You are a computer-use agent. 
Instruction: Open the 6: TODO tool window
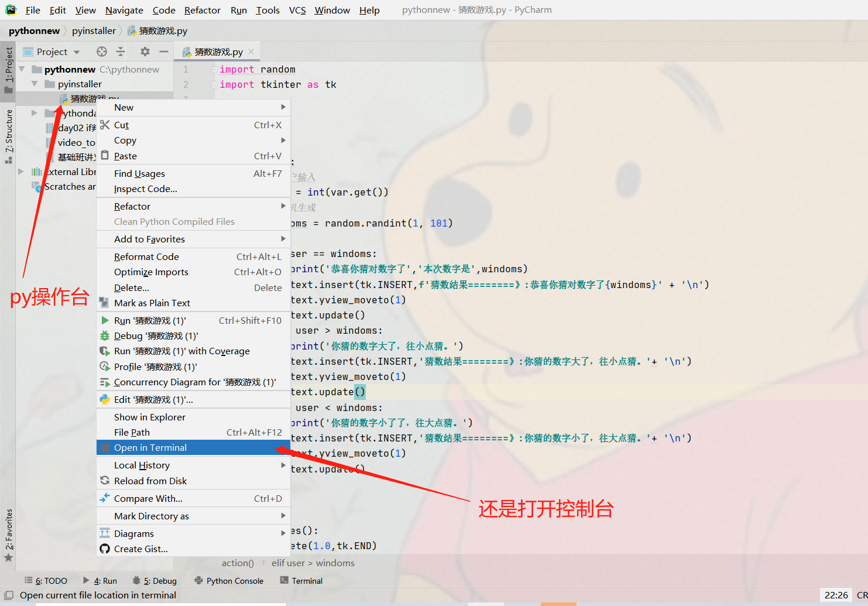46,581
